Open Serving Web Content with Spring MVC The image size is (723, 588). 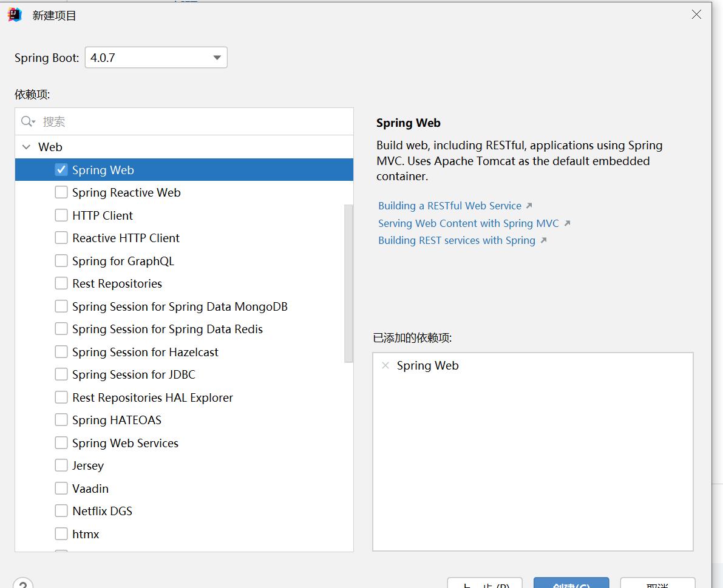[469, 223]
